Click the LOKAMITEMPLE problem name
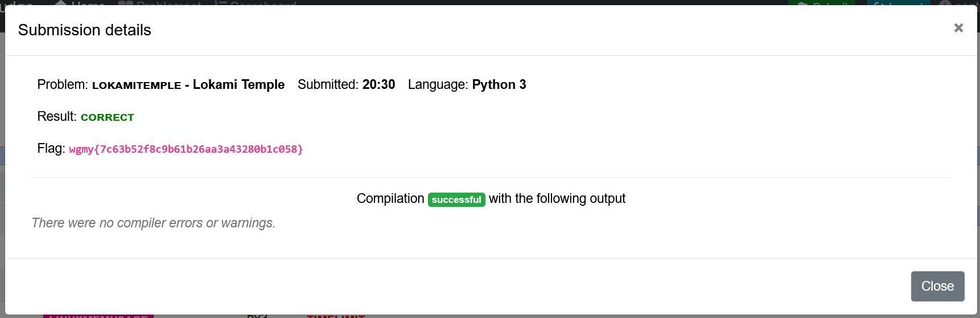 (x=137, y=85)
